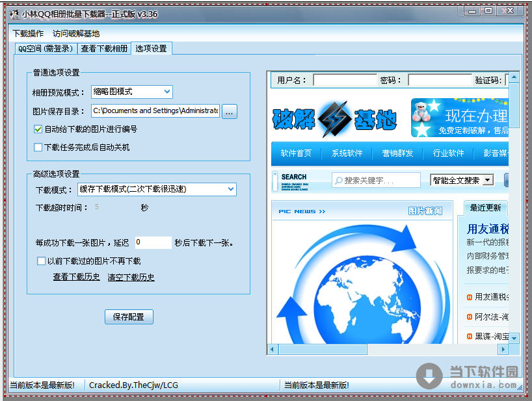Click the app icon in title bar
The height and width of the screenshot is (401, 532).
[14, 14]
